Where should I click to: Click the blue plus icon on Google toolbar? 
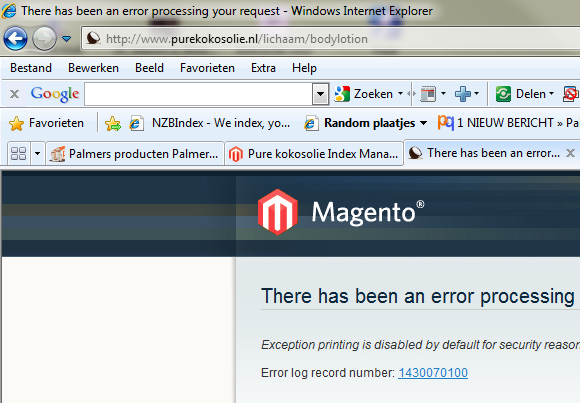(x=463, y=94)
